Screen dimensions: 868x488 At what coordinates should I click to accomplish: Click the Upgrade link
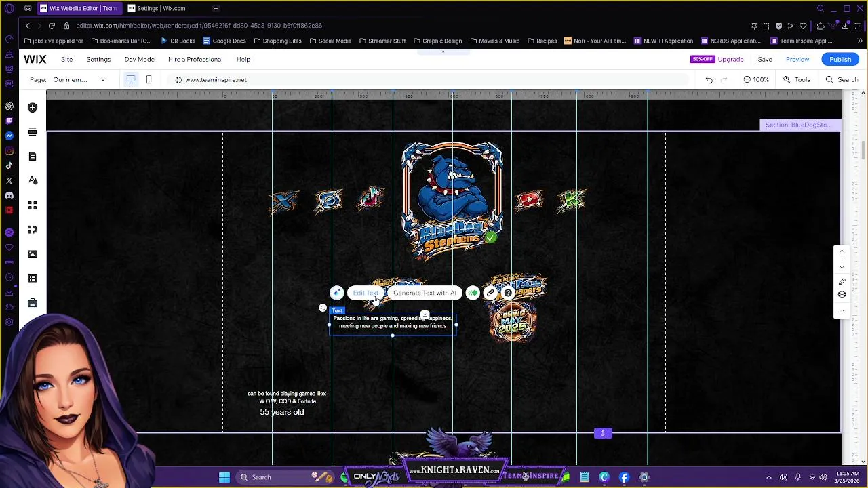[730, 60]
